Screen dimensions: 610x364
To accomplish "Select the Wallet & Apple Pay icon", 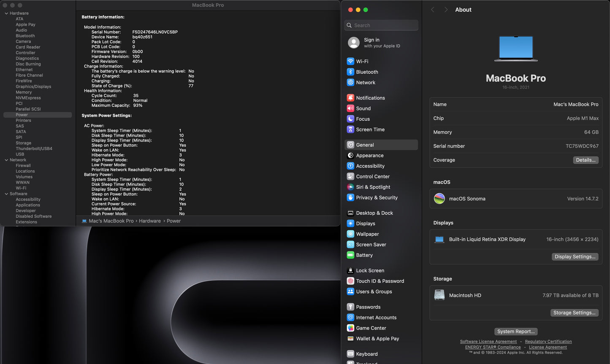I will pos(350,338).
